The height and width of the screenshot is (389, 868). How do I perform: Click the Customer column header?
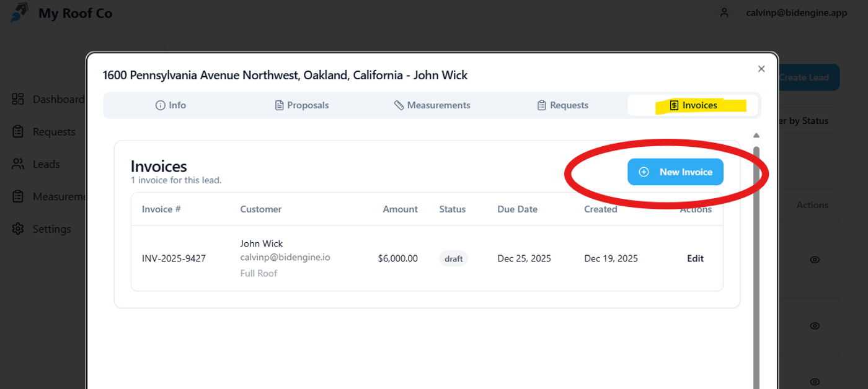click(261, 209)
